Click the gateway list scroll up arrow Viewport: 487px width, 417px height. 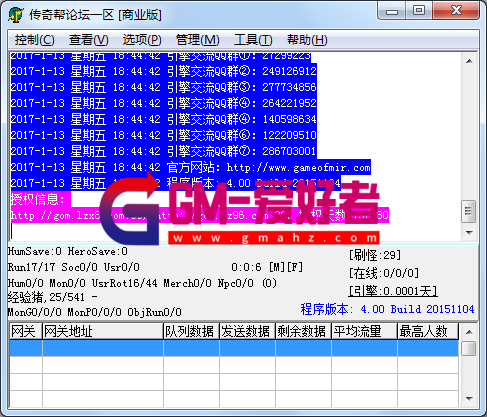[x=469, y=332]
